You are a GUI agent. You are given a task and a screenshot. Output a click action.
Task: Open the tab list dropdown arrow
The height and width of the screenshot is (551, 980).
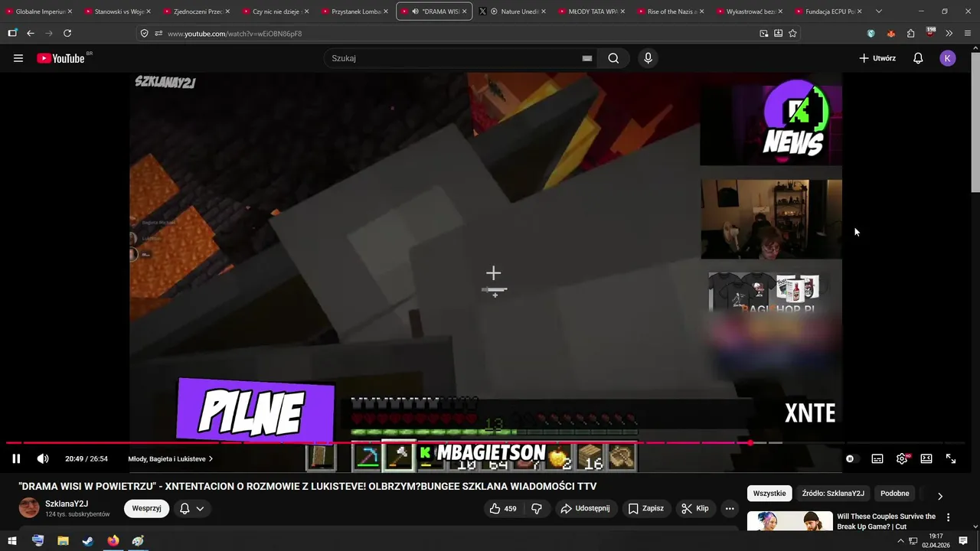(878, 11)
